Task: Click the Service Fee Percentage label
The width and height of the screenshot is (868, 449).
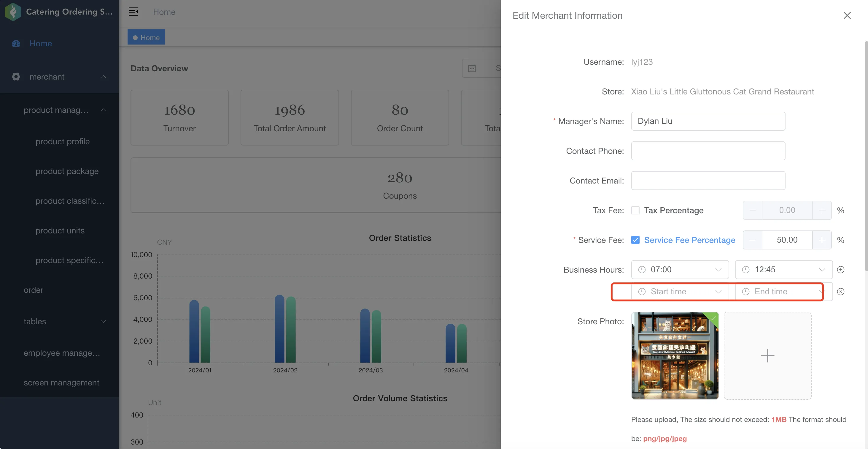Action: pyautogui.click(x=690, y=240)
